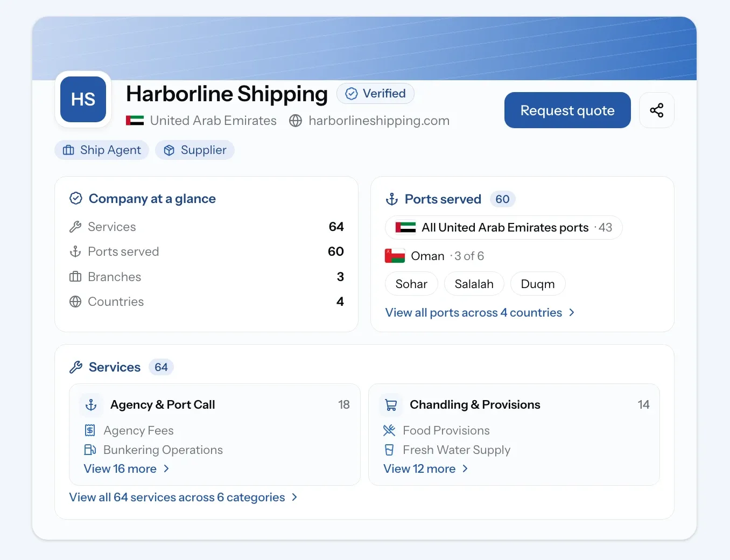Click the wrench icon in Services section heading
The height and width of the screenshot is (560, 730).
(x=76, y=367)
